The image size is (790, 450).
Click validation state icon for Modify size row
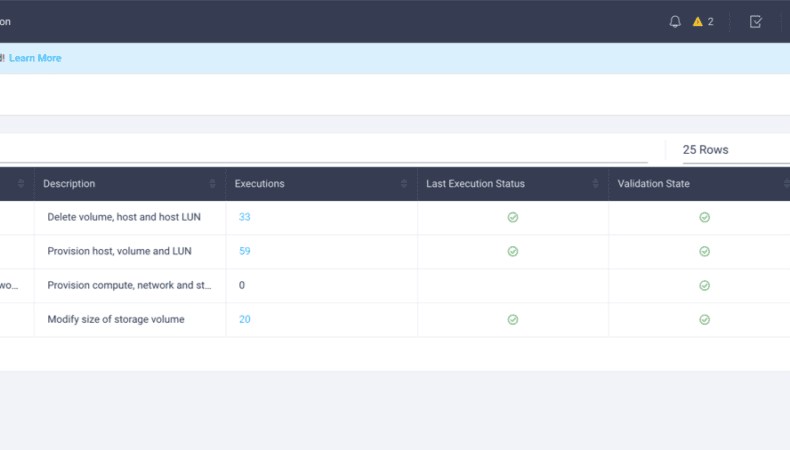[x=704, y=319]
